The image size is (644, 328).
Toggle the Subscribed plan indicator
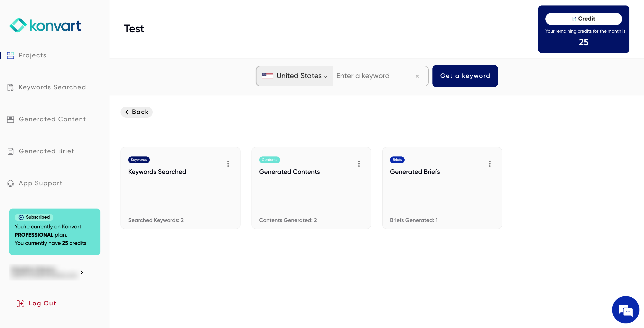(34, 217)
